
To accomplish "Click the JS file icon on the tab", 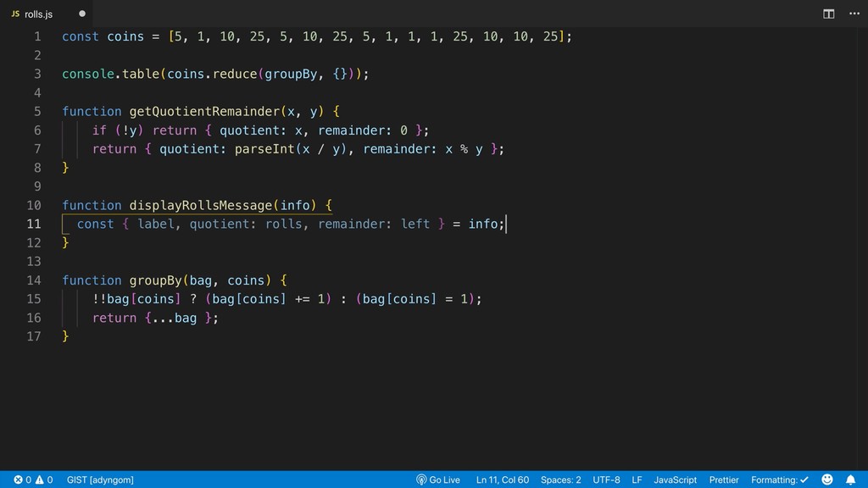I will (15, 14).
